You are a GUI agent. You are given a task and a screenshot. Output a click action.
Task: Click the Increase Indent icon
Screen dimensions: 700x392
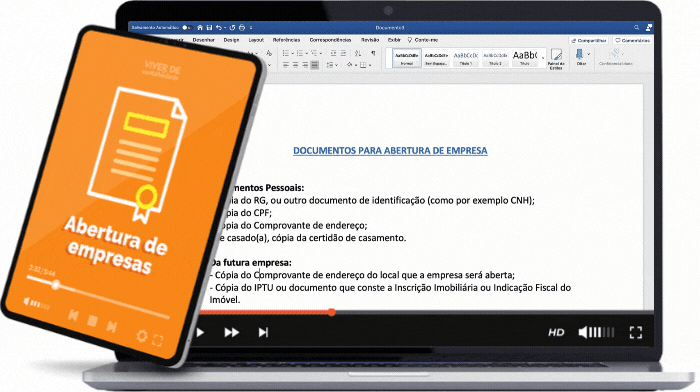tap(343, 53)
